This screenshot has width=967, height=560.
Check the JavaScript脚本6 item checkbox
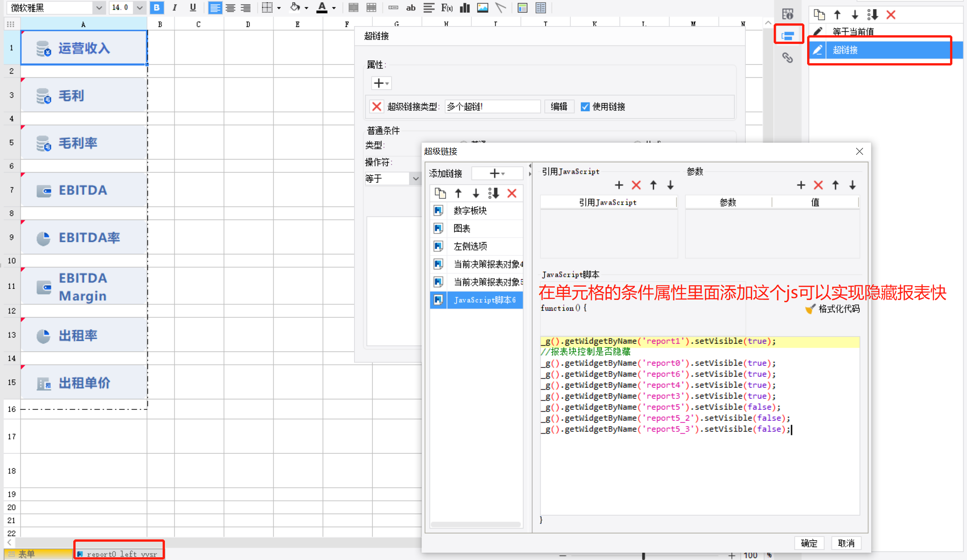point(438,300)
